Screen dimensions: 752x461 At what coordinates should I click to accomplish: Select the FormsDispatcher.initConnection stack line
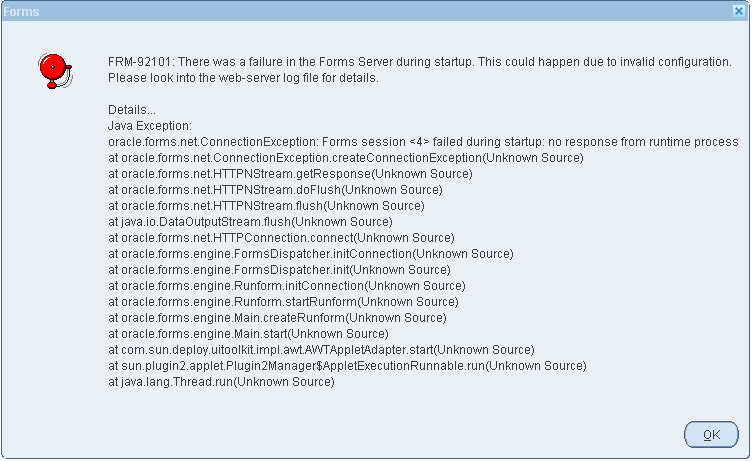coord(310,254)
